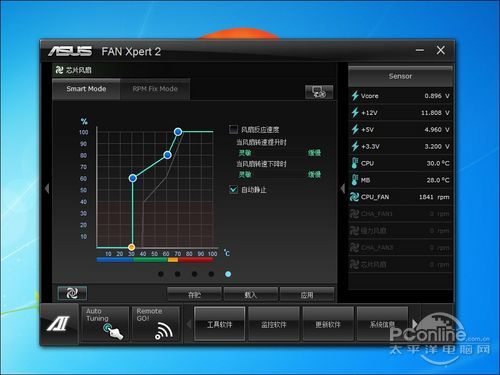Click the fan button left of the save button
500x375 pixels.
72,293
